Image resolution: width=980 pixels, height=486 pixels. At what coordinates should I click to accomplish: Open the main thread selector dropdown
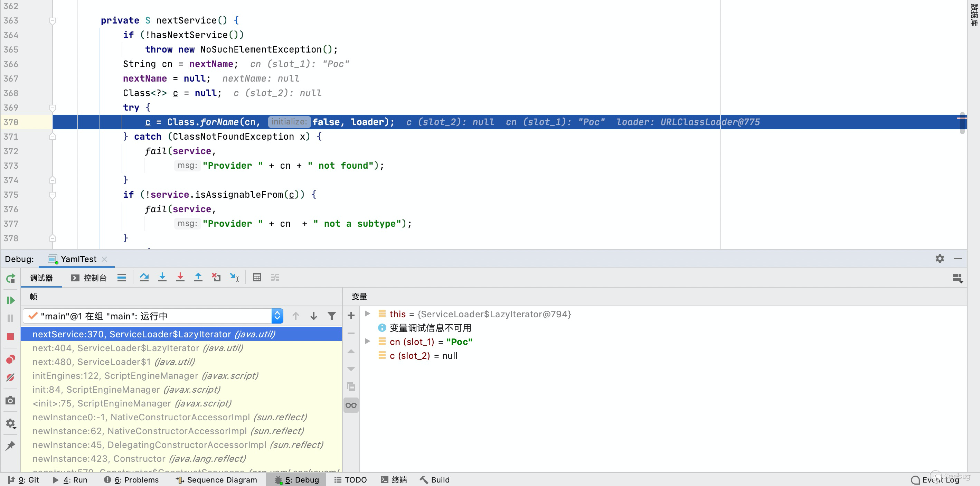coord(277,316)
